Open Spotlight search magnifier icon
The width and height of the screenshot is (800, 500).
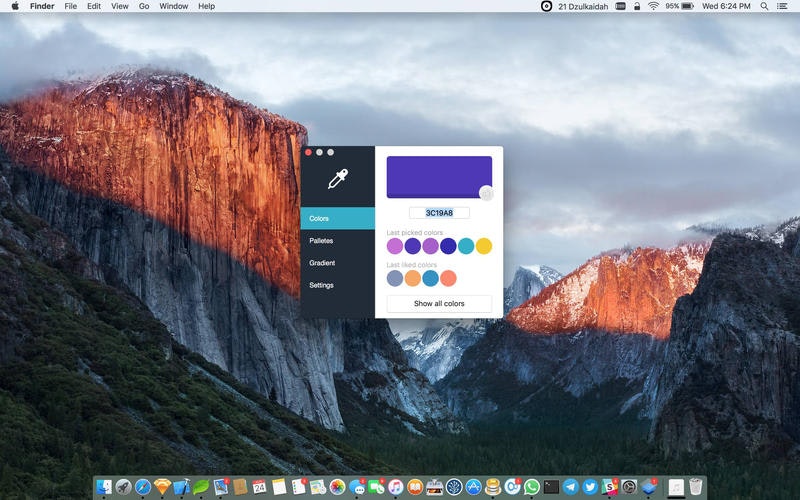pyautogui.click(x=764, y=6)
